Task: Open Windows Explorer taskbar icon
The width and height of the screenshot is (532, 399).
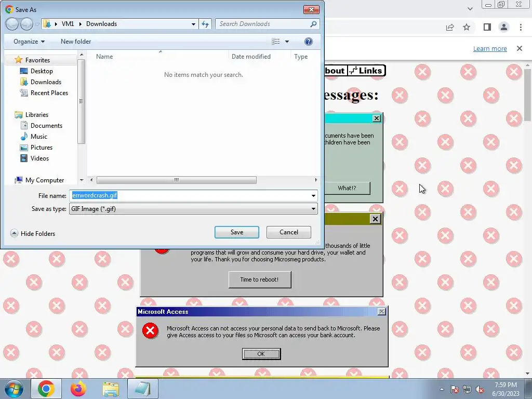Action: pyautogui.click(x=111, y=389)
